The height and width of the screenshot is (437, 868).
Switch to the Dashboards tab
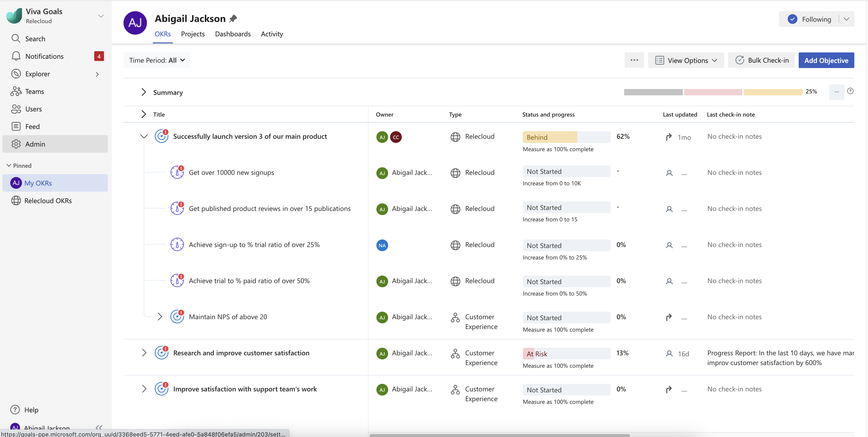pos(232,34)
